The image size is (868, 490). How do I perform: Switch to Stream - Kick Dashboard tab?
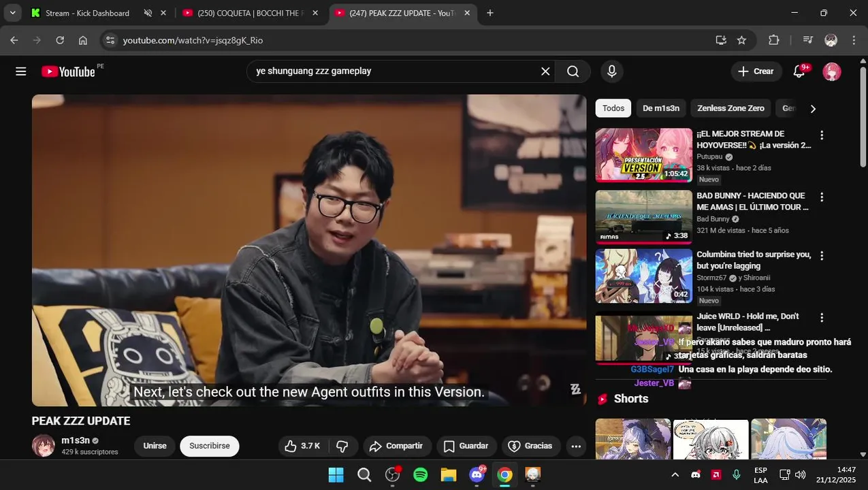pyautogui.click(x=87, y=13)
